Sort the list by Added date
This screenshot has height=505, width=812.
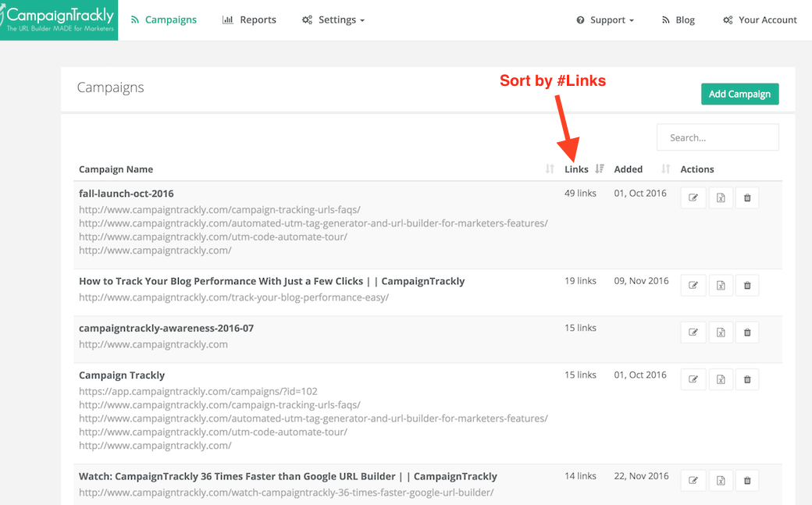pos(665,169)
